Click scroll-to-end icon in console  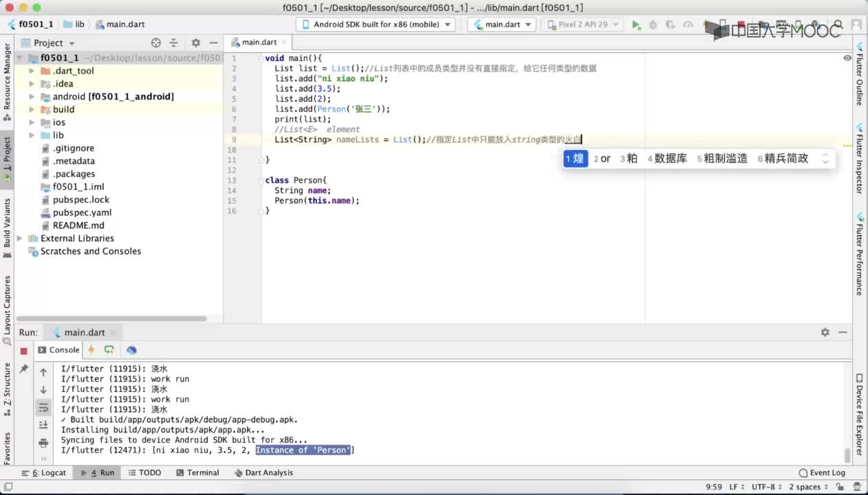[x=43, y=425]
